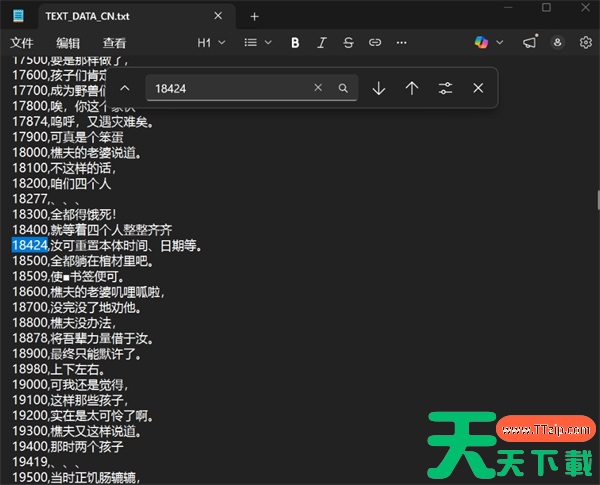Open the account profile icon
The image size is (600, 485).
558,42
